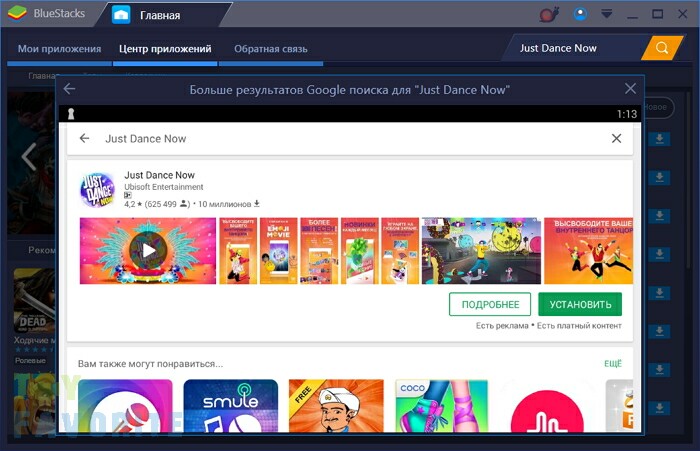Click the keyhole status bar icon

click(x=71, y=114)
